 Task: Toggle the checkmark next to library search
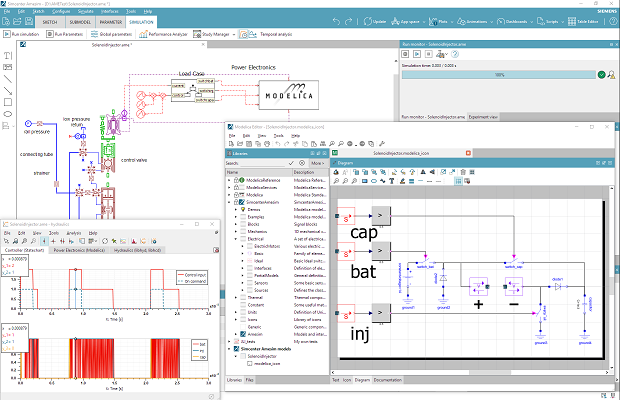pyautogui.click(x=291, y=162)
